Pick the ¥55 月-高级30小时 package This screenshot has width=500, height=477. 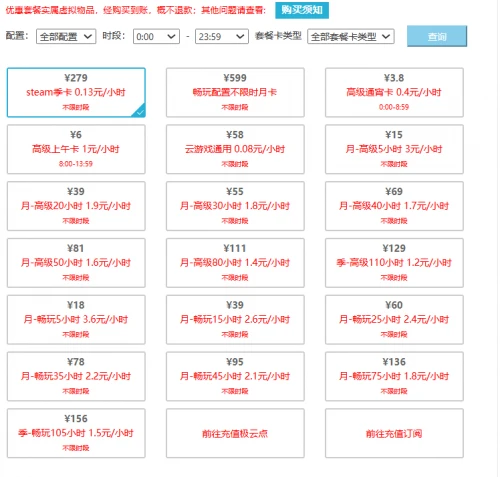(x=235, y=206)
